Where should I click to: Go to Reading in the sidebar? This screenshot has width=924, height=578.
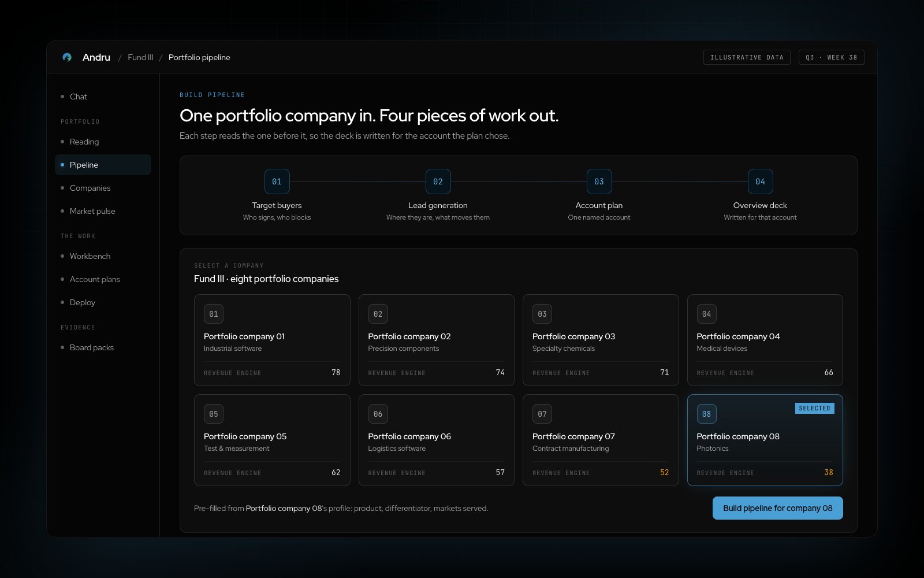(103, 142)
